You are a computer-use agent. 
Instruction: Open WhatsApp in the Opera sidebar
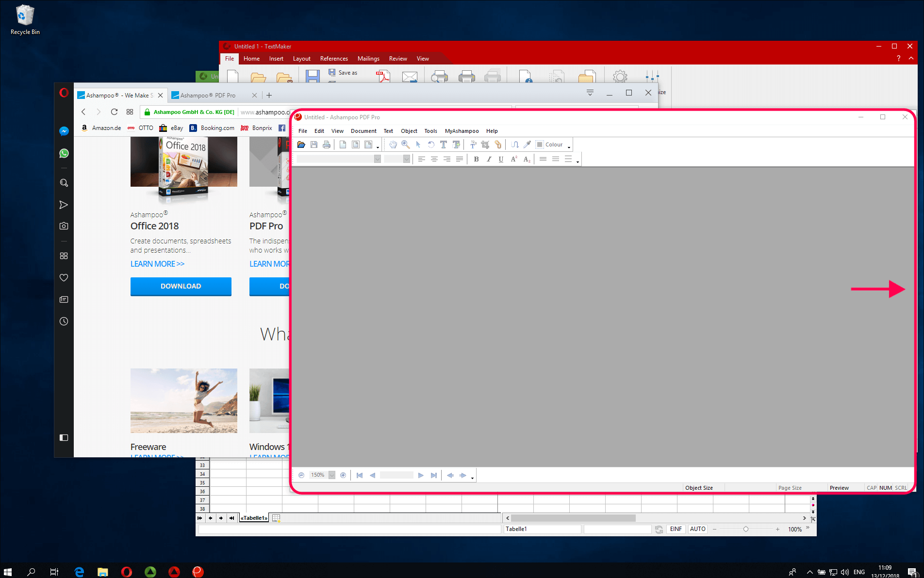click(64, 153)
